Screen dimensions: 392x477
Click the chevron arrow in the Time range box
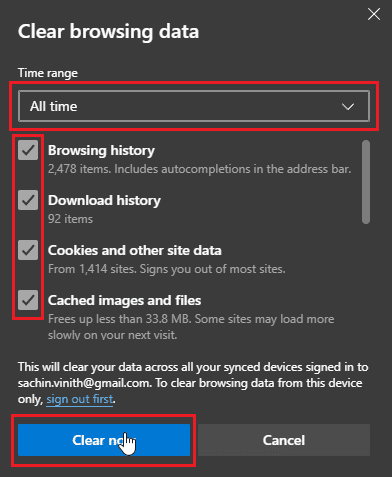[x=348, y=107]
